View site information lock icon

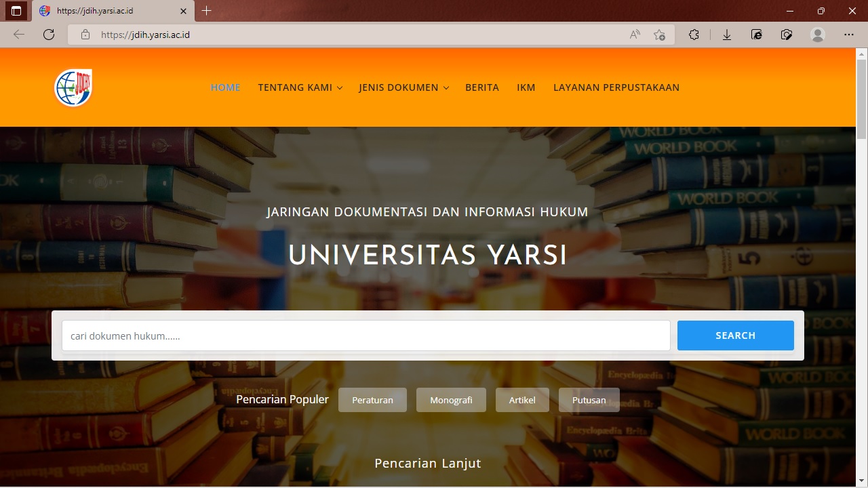pos(85,35)
